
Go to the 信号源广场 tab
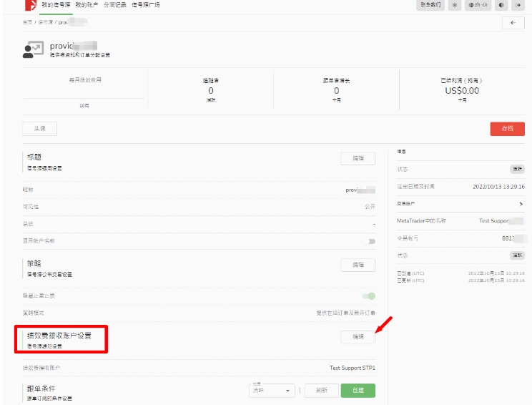click(146, 5)
